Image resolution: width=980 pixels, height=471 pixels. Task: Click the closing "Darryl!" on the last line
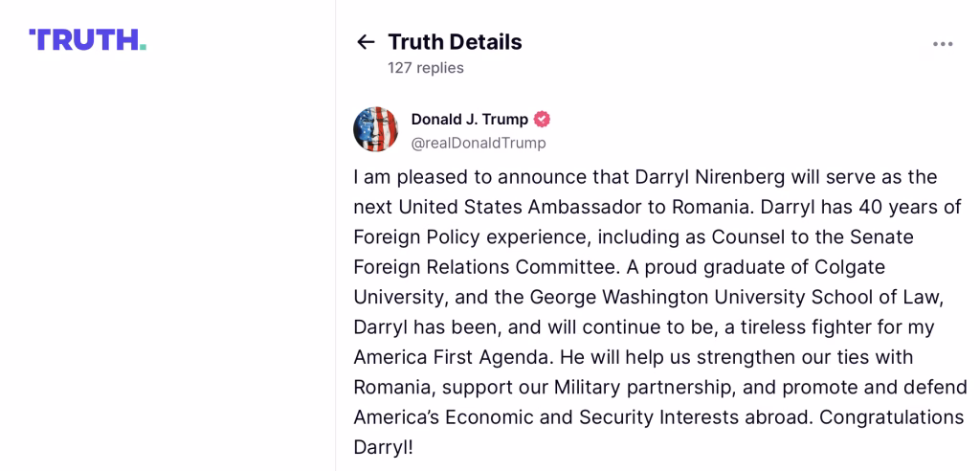(x=384, y=447)
